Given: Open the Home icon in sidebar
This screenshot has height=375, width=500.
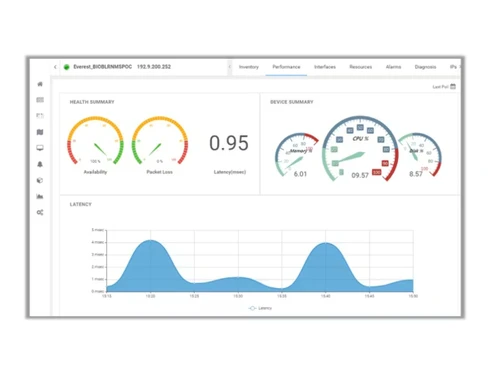Looking at the screenshot, I should 40,84.
